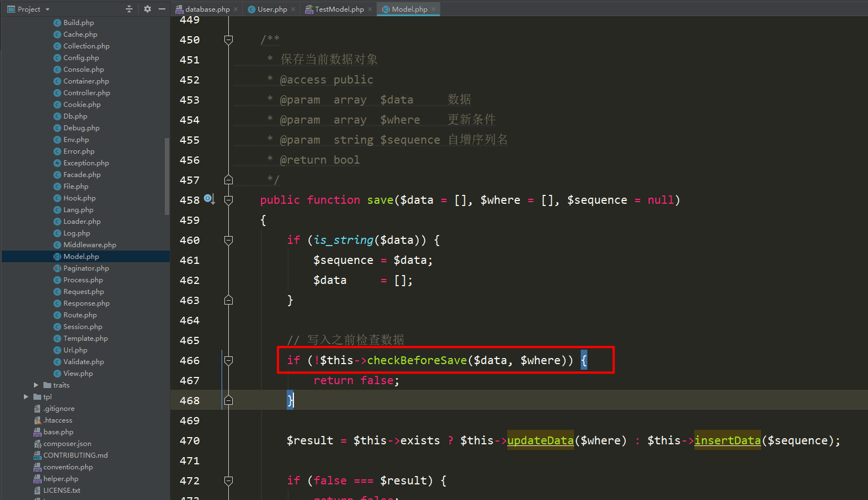
Task: Open Build.php in project tree
Action: (79, 23)
